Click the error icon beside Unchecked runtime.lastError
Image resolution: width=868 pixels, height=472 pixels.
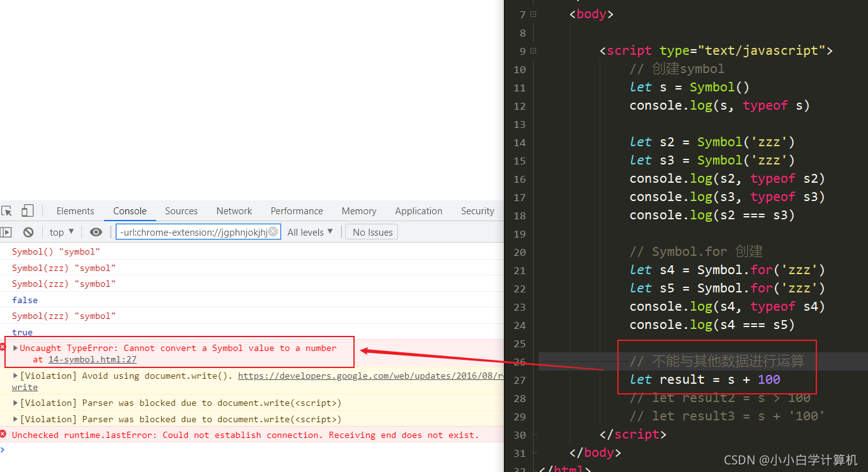pos(3,434)
